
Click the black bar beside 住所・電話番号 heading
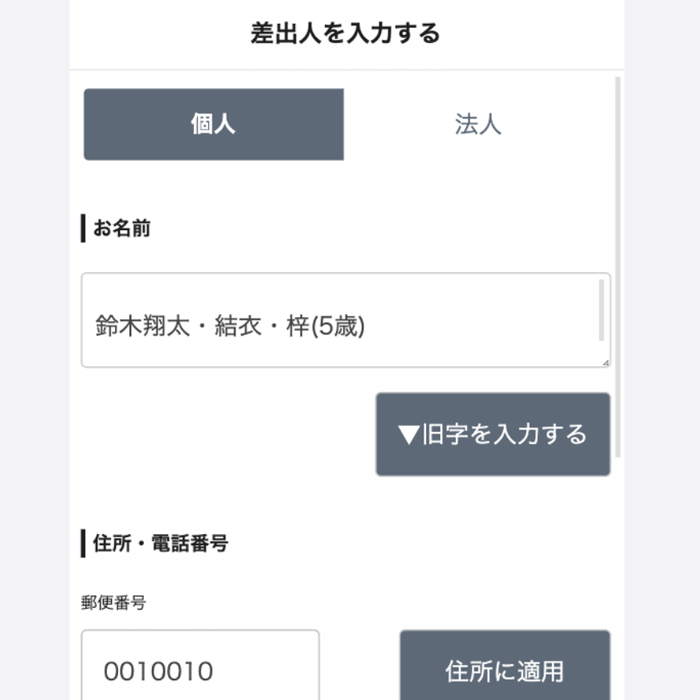(83, 543)
